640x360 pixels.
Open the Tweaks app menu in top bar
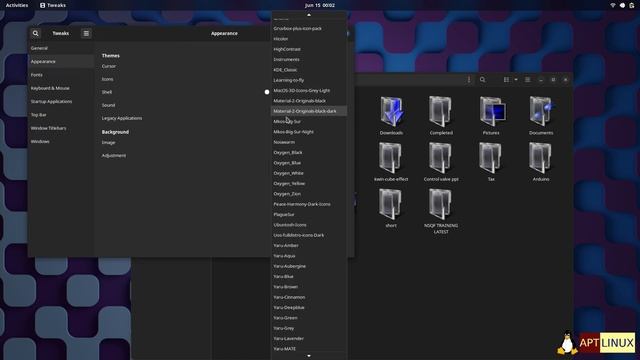pyautogui.click(x=53, y=5)
